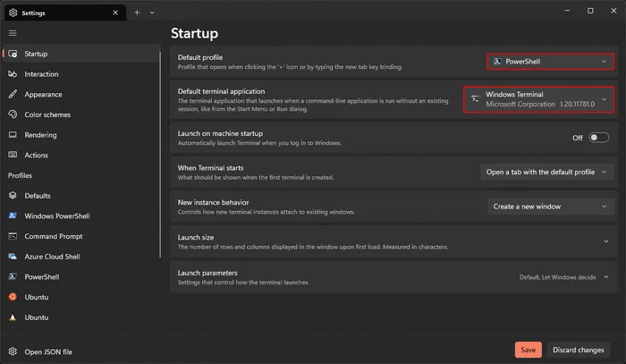
Task: Click Discard changes button
Action: pos(578,350)
